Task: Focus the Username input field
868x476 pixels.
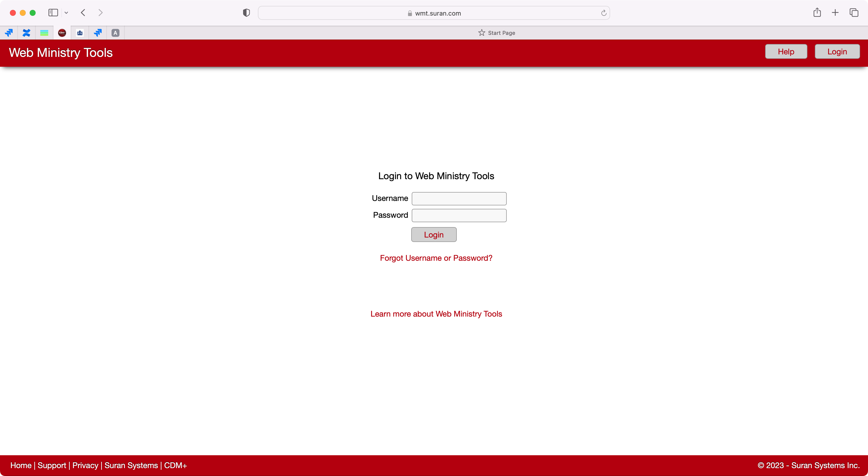Action: 459,199
